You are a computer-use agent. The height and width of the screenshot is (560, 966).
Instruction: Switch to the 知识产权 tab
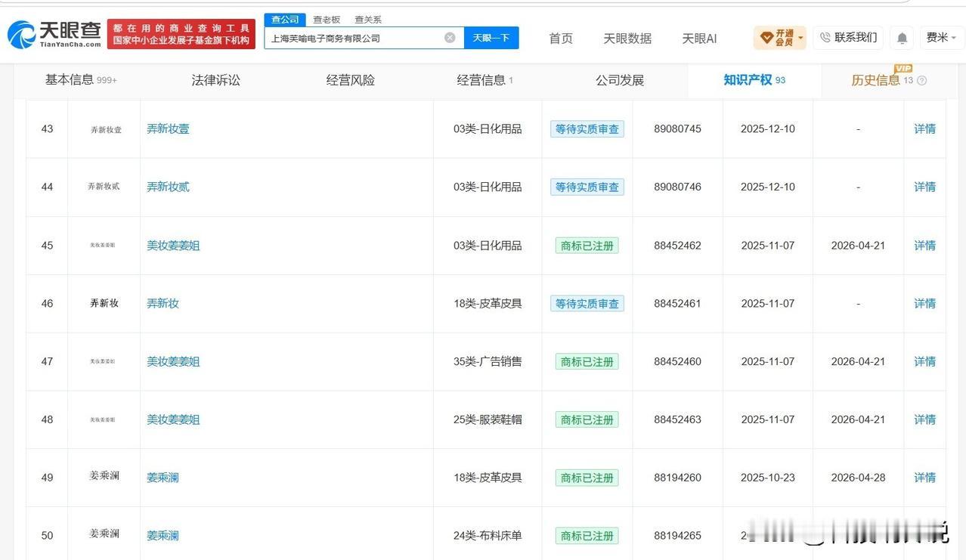point(754,80)
